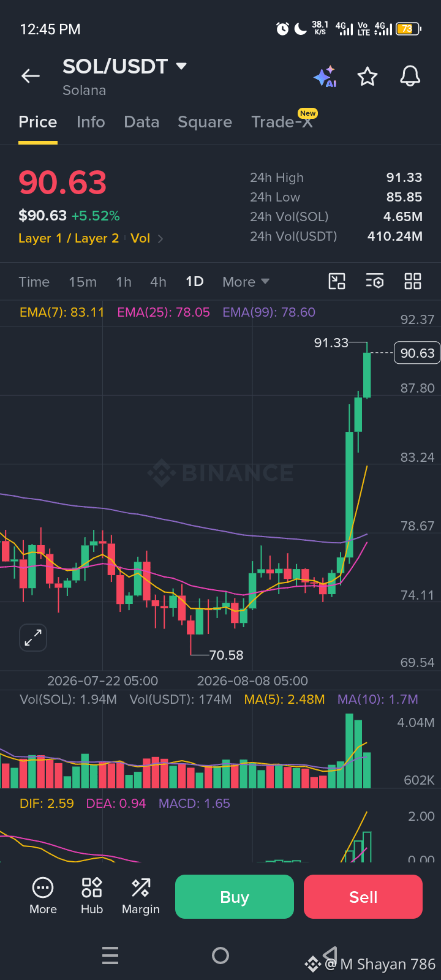The height and width of the screenshot is (980, 441).
Task: Expand the More intervals dropdown
Action: [x=246, y=282]
